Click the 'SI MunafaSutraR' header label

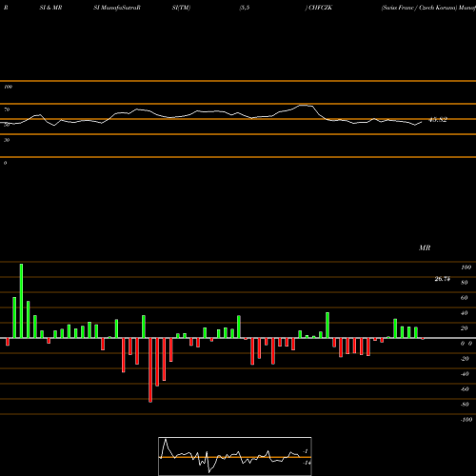(x=117, y=8)
